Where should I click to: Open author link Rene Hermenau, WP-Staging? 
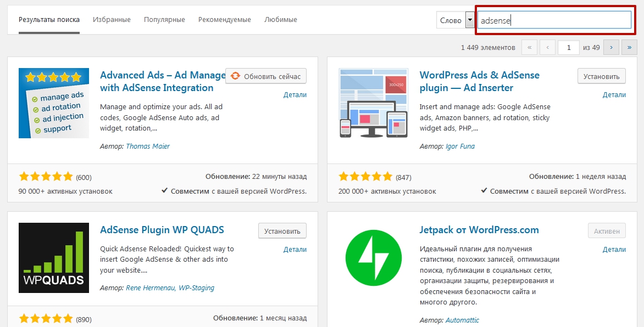[x=170, y=288]
